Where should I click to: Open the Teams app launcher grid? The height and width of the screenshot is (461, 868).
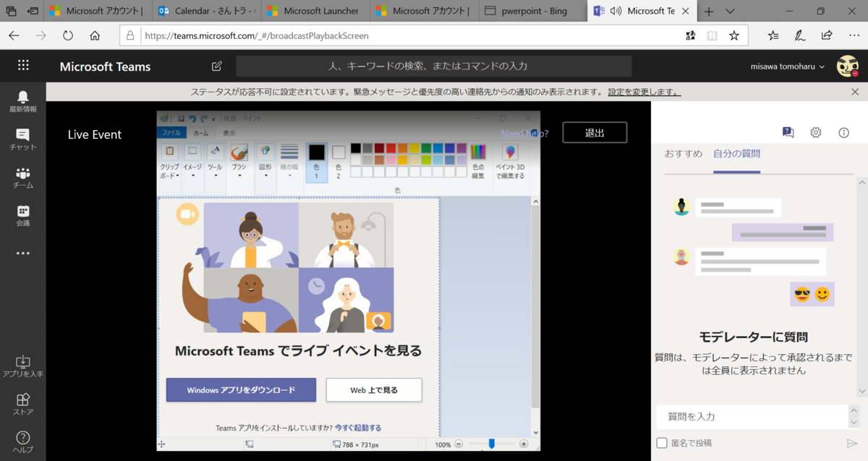(23, 66)
